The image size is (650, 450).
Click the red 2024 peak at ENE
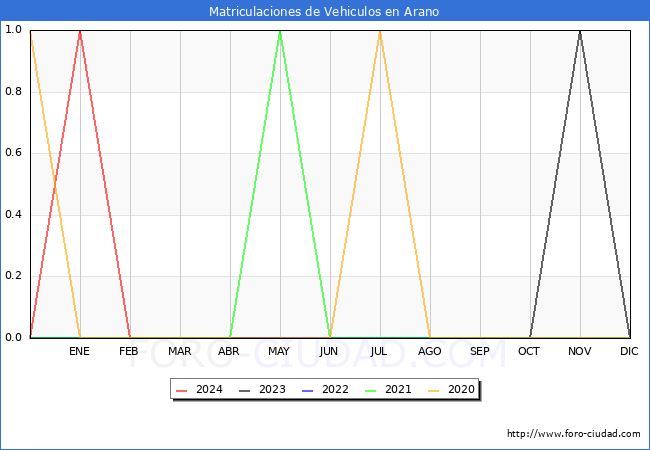click(x=80, y=31)
